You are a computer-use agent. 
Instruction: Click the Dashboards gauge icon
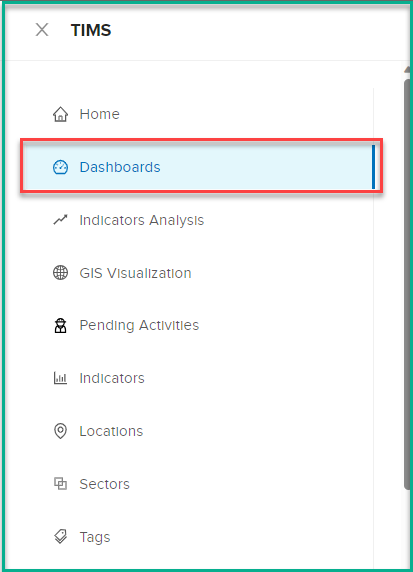(x=60, y=167)
